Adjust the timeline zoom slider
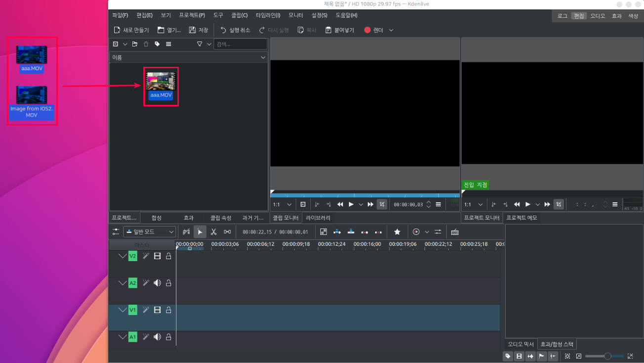Viewport: 644px width, 363px height. click(x=607, y=356)
